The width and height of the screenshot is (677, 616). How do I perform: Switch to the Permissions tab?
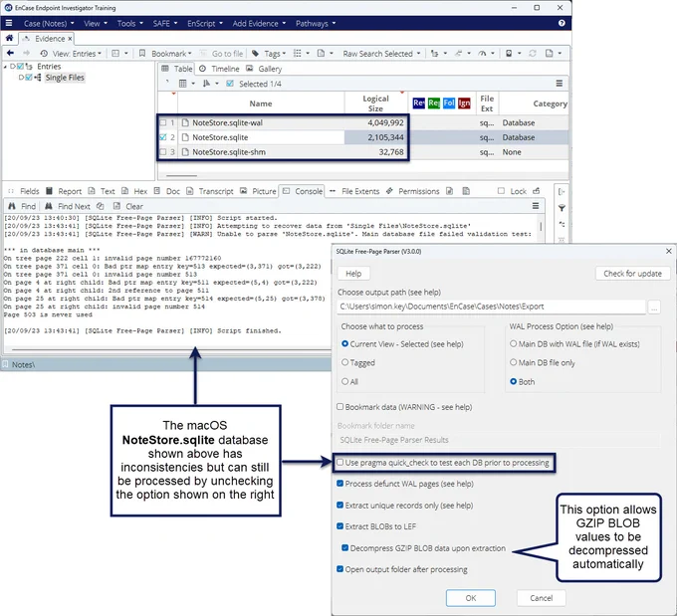(x=413, y=191)
